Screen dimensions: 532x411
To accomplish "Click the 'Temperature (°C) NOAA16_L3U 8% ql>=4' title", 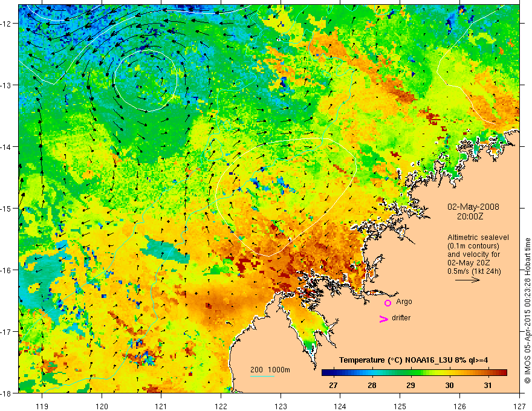I will (x=414, y=360).
